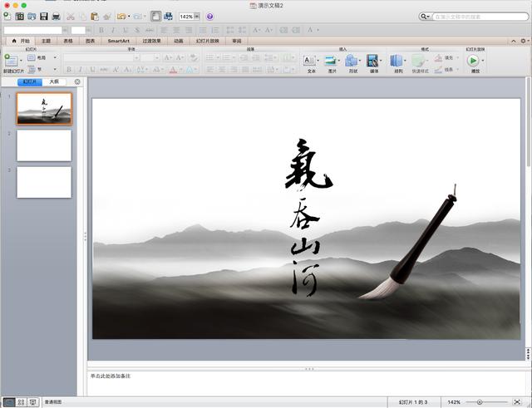Click the 氣吞山河 calligraphy on the slide
Viewport: 532px width, 408px height.
pyautogui.click(x=308, y=218)
